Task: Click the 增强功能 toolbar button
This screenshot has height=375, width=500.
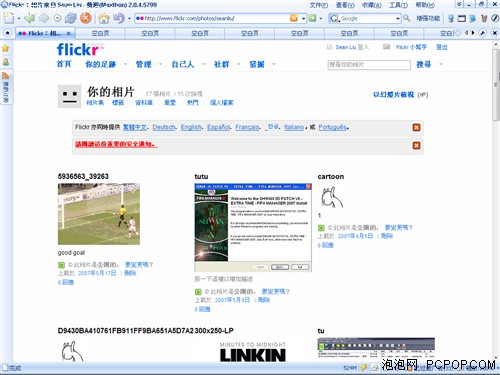Action: (428, 18)
